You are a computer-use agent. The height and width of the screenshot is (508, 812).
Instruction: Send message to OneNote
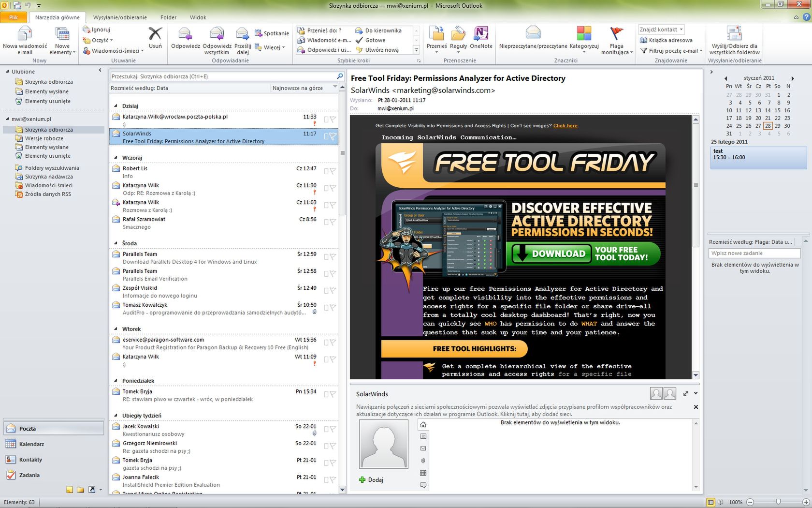[480, 33]
